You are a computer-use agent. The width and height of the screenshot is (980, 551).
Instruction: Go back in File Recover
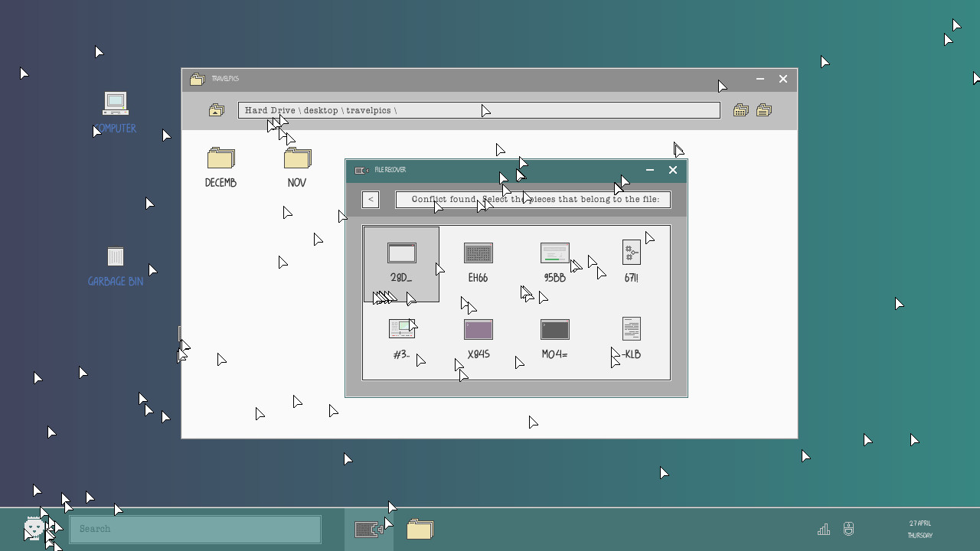371,200
